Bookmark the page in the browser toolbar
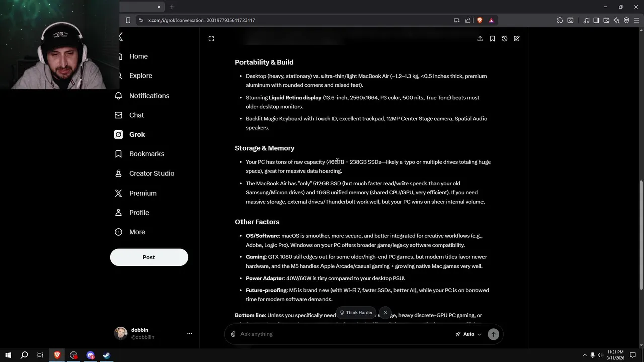 coord(128,20)
